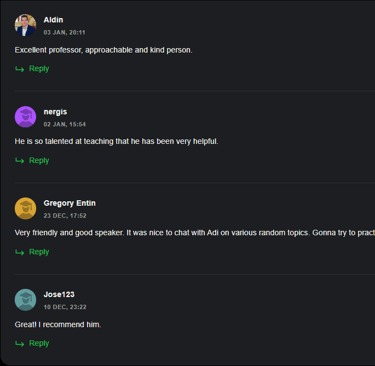375x366 pixels.
Task: Open the Gregory Entin username
Action: coord(70,203)
